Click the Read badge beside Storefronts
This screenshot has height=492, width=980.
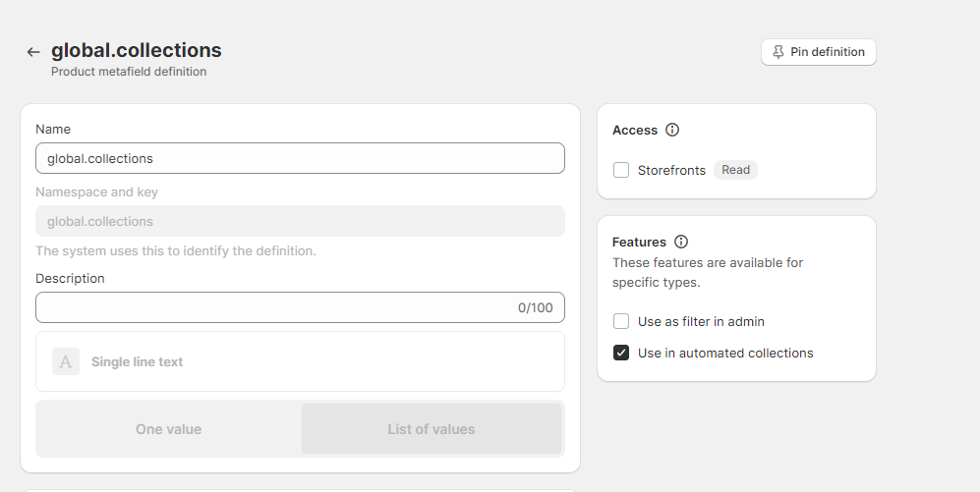735,170
